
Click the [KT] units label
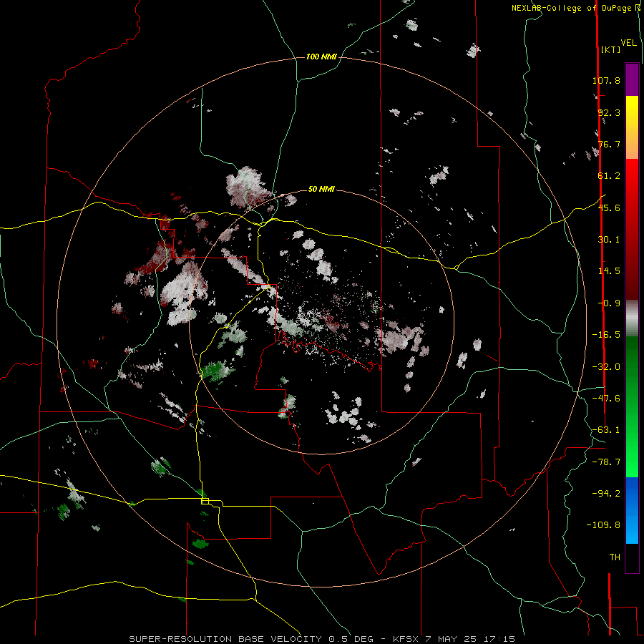click(610, 49)
